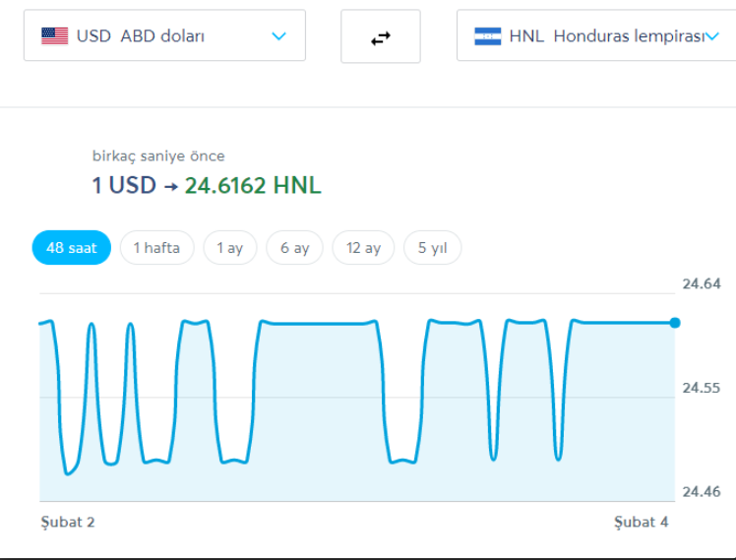Image resolution: width=736 pixels, height=560 pixels.
Task: Choose the '6 ay' time range
Action: (x=294, y=248)
